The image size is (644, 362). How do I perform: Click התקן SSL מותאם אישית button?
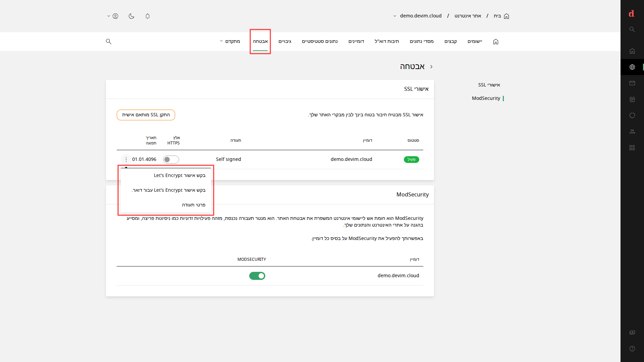146,115
